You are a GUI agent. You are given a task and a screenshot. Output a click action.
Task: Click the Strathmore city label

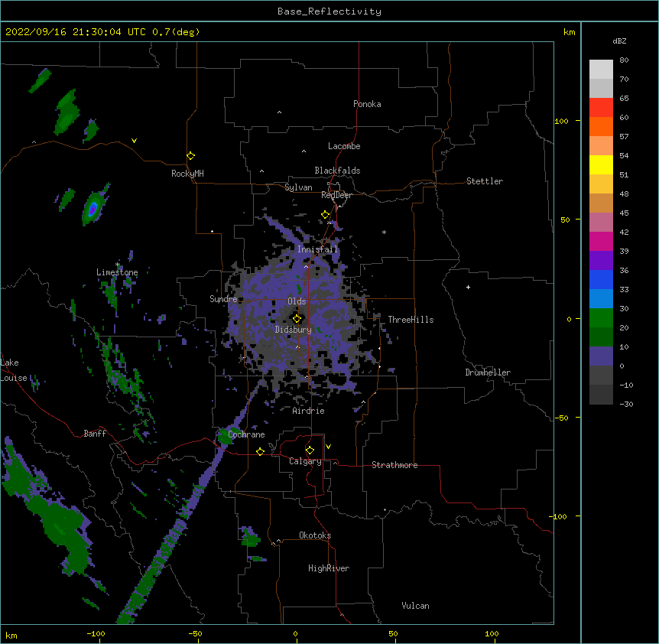(x=394, y=465)
